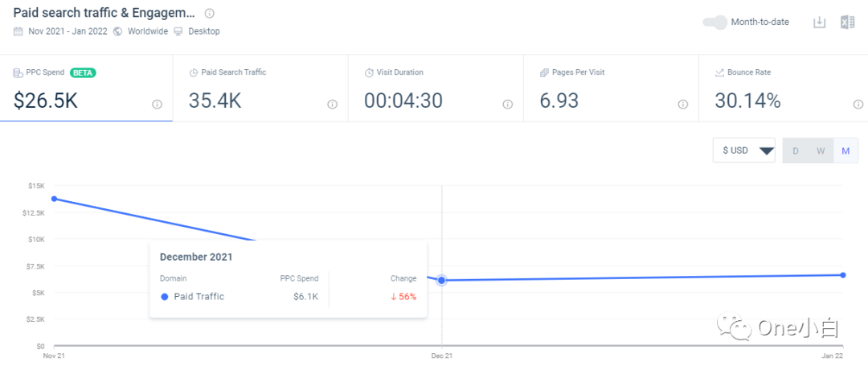Screen dimensions: 868x366
Task: Switch chart to daily (D) granularity
Action: 796,150
